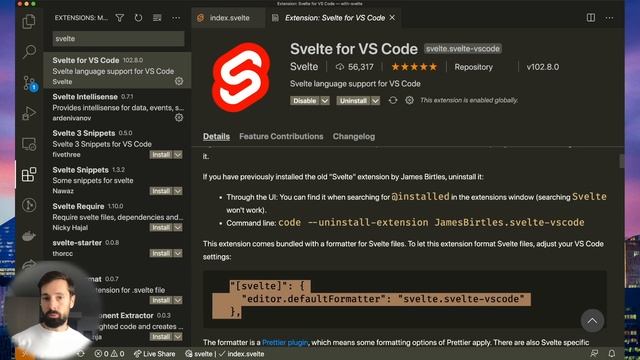Close the Extension: Svelte for VS Code tab
The width and height of the screenshot is (640, 360).
[x=392, y=18]
